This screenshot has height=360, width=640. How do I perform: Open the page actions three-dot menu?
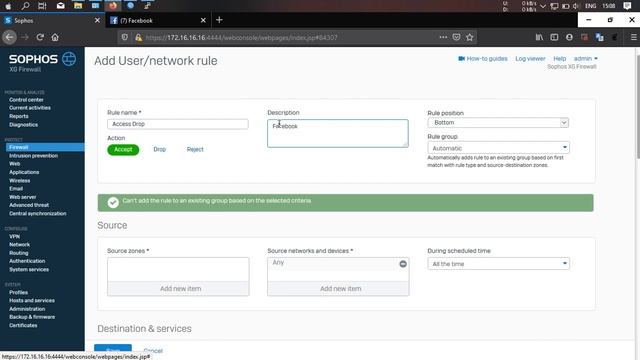443,37
